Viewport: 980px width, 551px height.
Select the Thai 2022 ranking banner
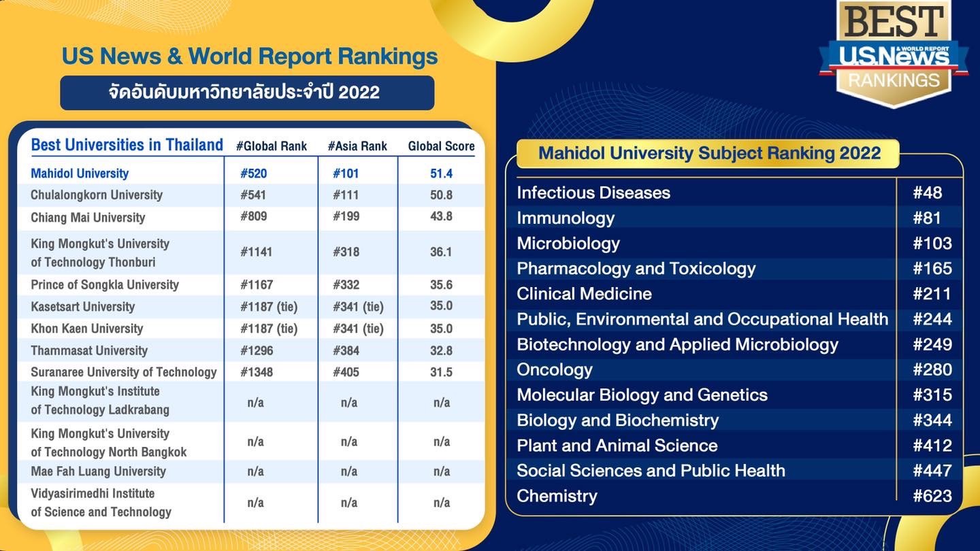pos(246,93)
